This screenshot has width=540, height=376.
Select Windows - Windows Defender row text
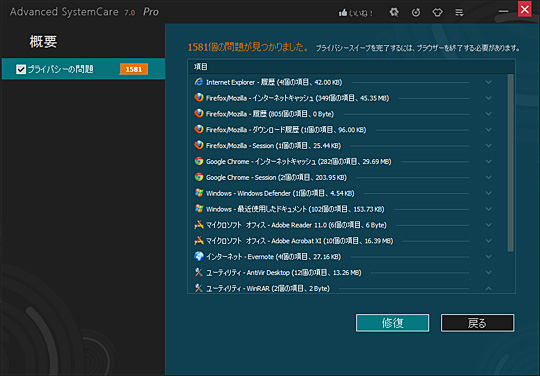[280, 193]
